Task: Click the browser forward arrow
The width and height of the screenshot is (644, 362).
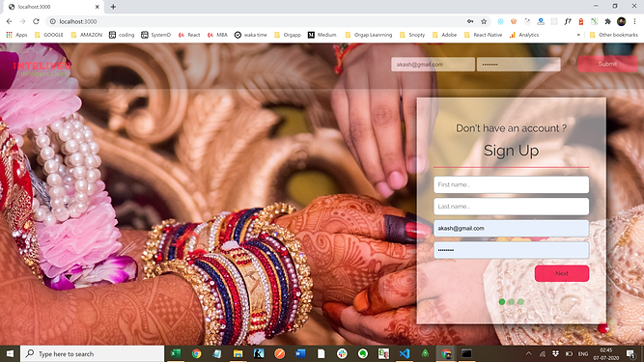Action: coord(22,21)
